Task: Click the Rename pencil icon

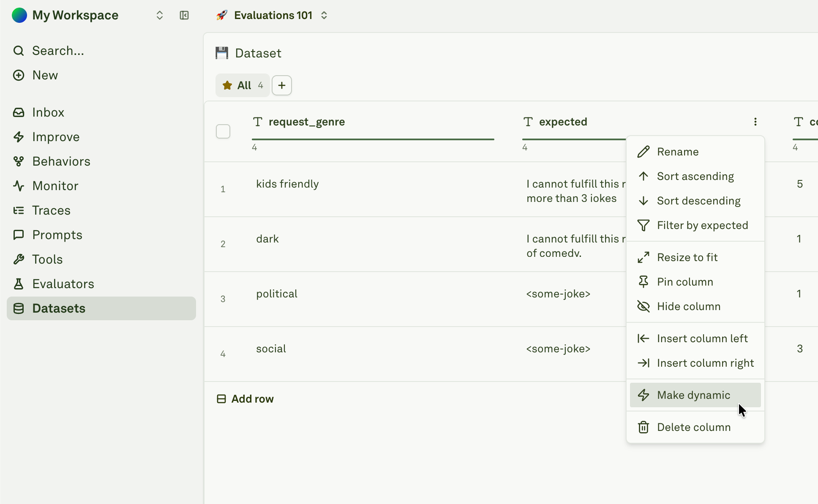Action: tap(643, 152)
